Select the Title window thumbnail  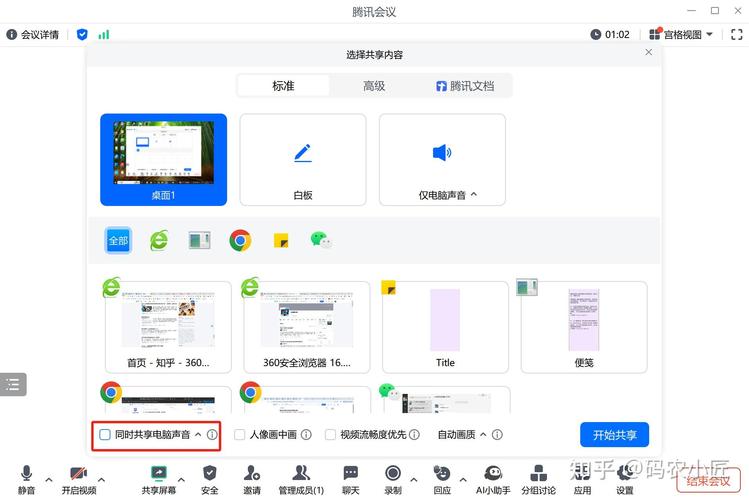pos(445,327)
